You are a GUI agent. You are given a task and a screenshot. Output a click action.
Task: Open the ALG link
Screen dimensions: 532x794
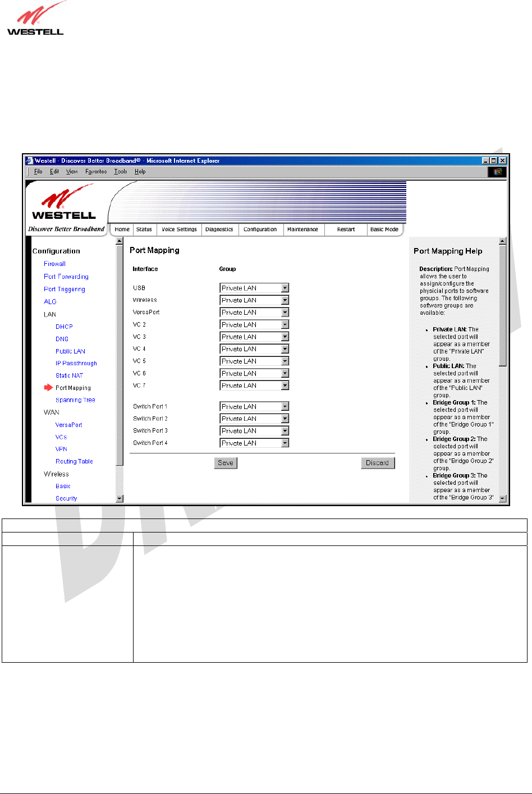coord(50,302)
